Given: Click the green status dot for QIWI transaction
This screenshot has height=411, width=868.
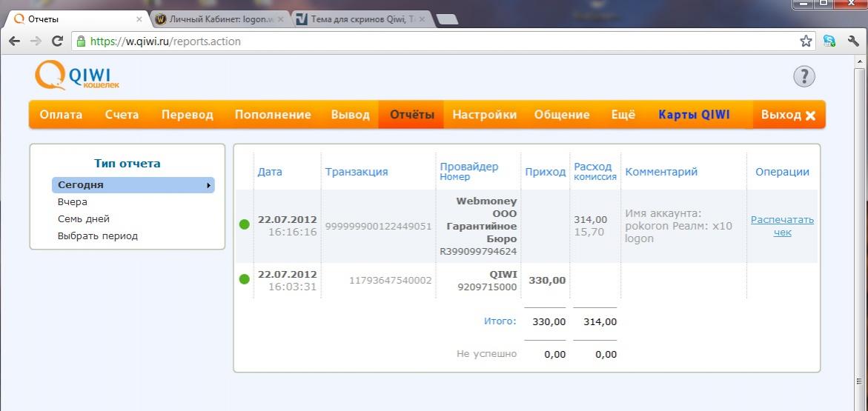Looking at the screenshot, I should pos(245,279).
